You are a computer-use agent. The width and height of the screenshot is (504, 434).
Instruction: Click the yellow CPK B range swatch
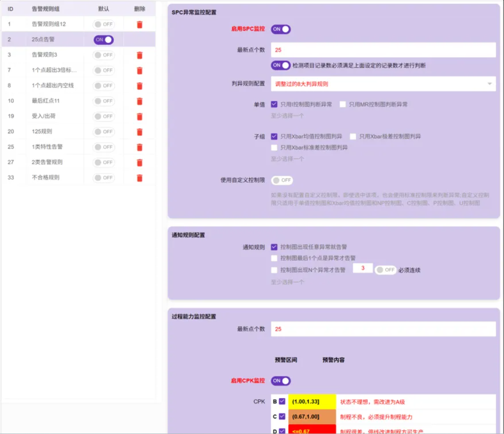tap(312, 402)
